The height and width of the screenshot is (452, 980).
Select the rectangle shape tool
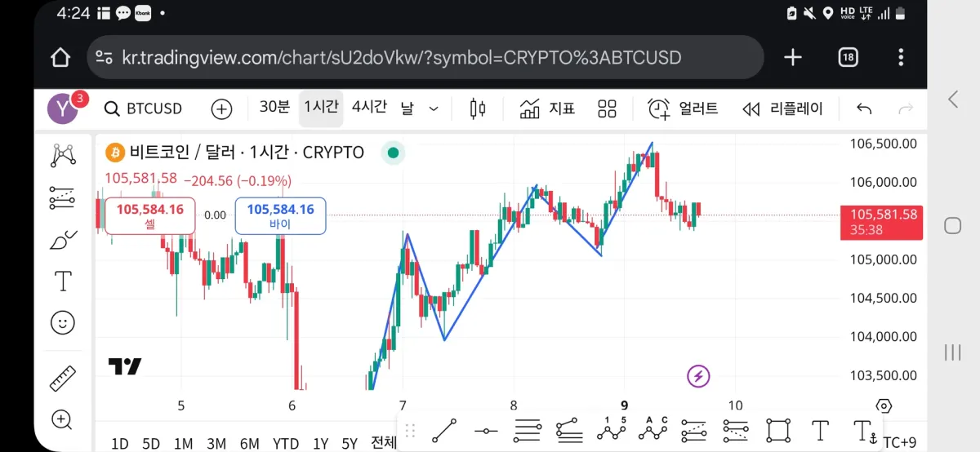coord(778,430)
